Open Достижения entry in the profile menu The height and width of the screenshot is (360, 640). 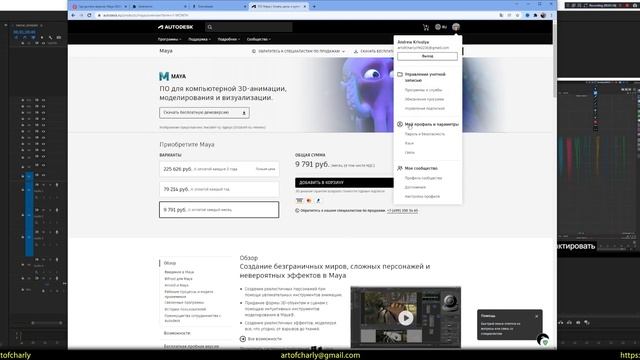415,187
